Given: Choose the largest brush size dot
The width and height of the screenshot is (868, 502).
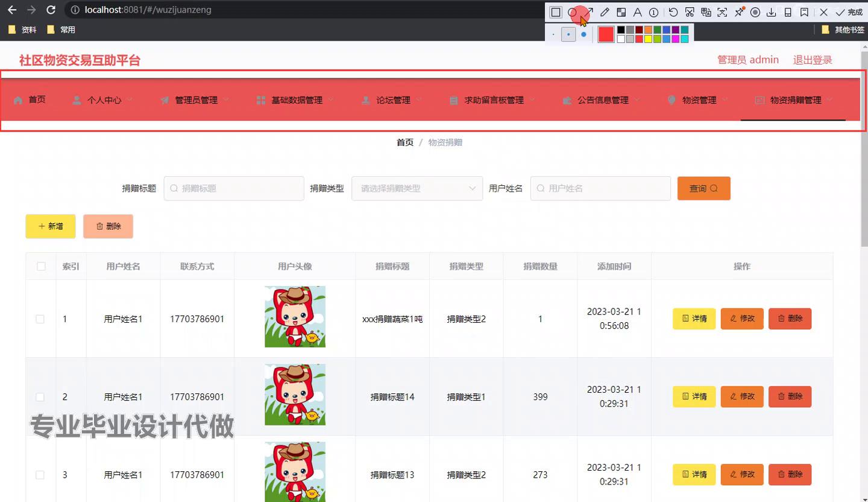Looking at the screenshot, I should tap(583, 34).
